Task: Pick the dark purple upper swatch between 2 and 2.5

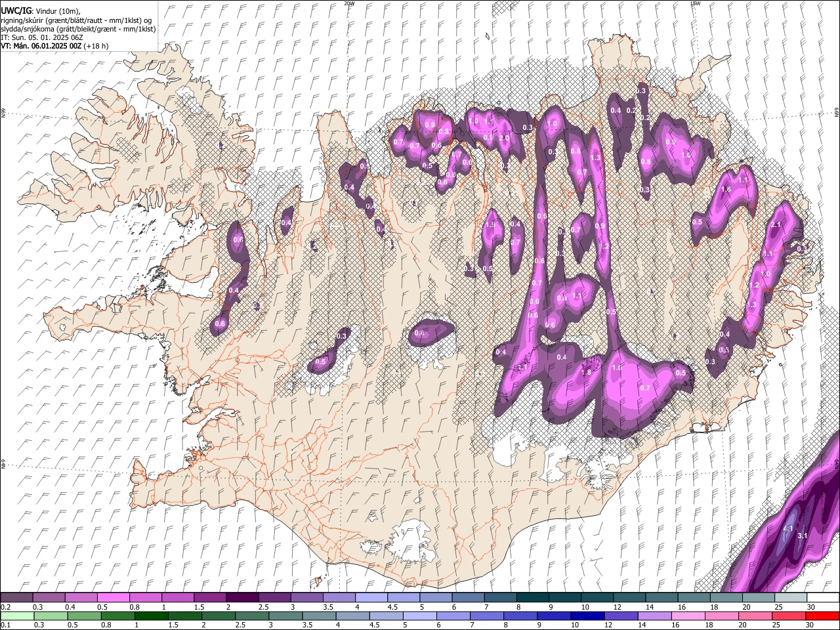Action: pyautogui.click(x=242, y=598)
